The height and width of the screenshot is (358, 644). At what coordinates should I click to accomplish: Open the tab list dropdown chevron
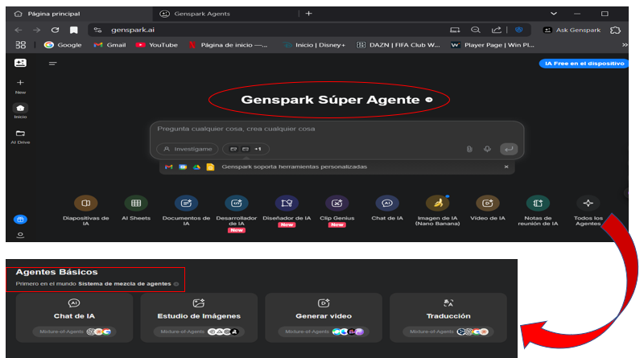pyautogui.click(x=554, y=14)
